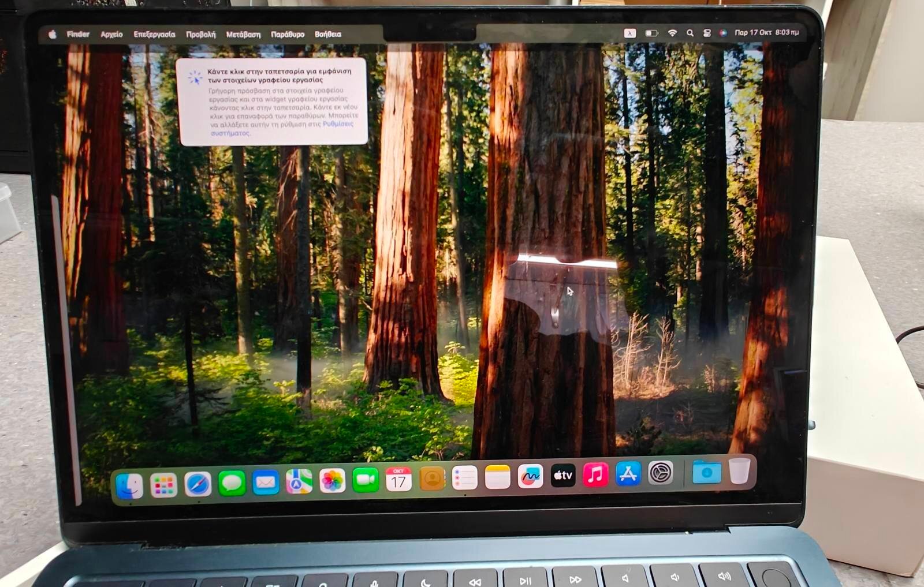Open Freeform from the Dock
The width and height of the screenshot is (924, 587).
[x=530, y=476]
